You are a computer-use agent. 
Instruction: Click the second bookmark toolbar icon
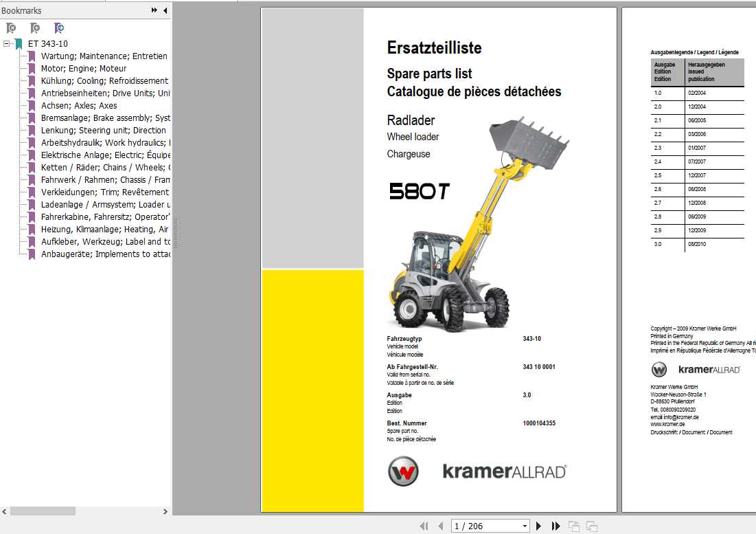point(35,28)
